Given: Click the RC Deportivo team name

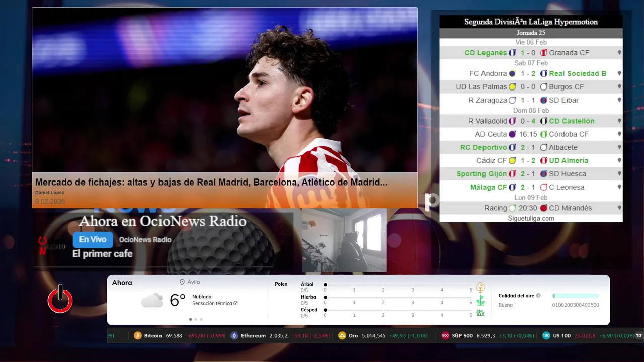Looking at the screenshot, I should click(x=484, y=148).
